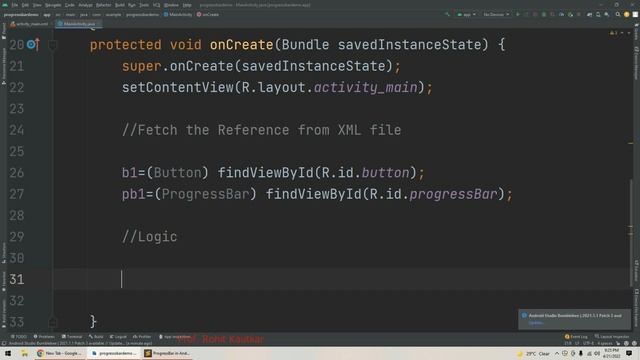Viewport: 640px width, 360px height.
Task: Switch to progressbardemo taskbar item
Action: click(x=113, y=353)
